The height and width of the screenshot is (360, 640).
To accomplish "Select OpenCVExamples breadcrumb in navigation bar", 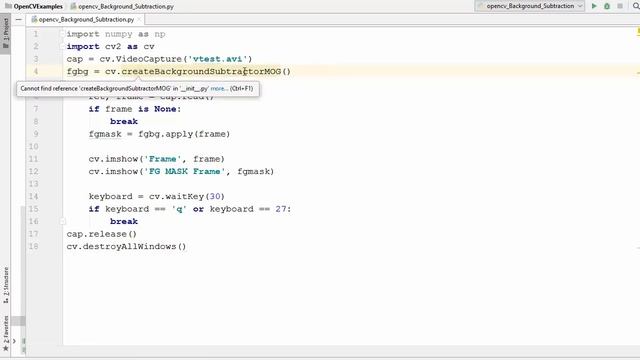I will 34,7.
